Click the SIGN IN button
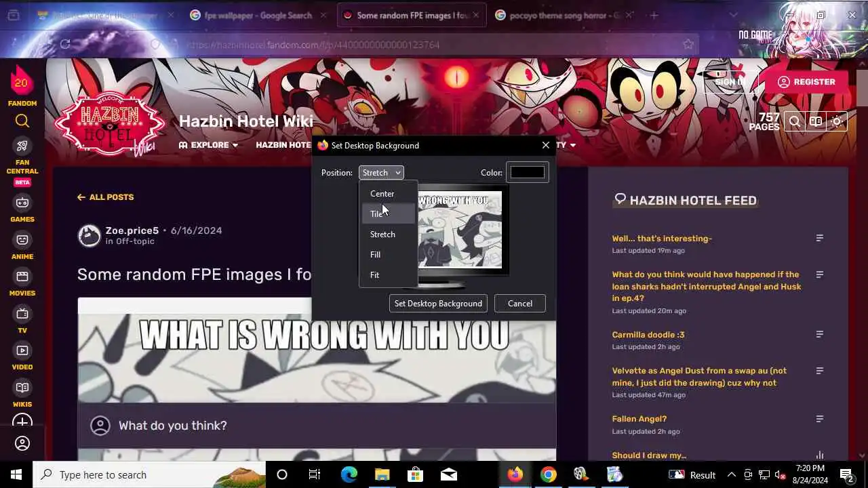This screenshot has height=488, width=868. click(x=730, y=82)
